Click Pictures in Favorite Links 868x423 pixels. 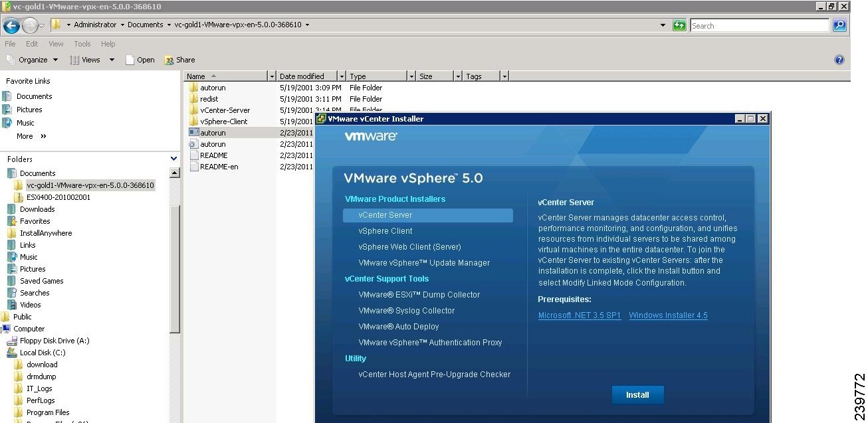(29, 110)
